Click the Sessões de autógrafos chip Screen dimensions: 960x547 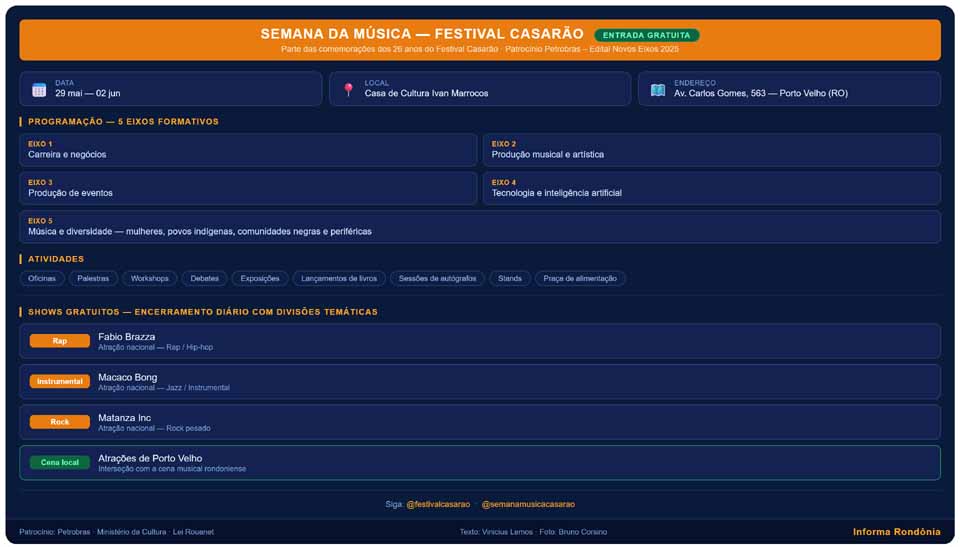click(x=437, y=278)
